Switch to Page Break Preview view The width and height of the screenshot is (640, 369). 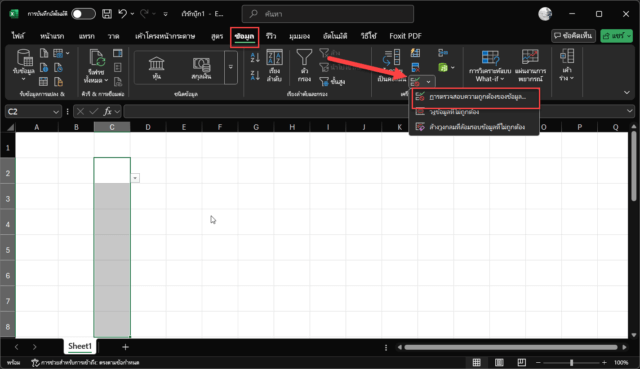[x=521, y=362]
